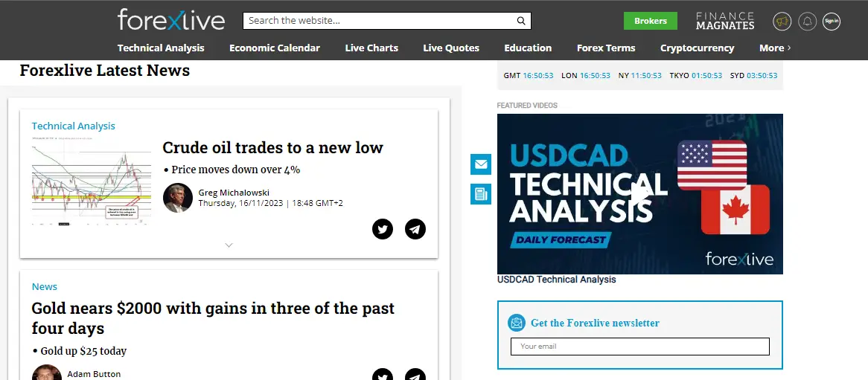
Task: Share Crude oil article on Telegram
Action: click(x=415, y=228)
